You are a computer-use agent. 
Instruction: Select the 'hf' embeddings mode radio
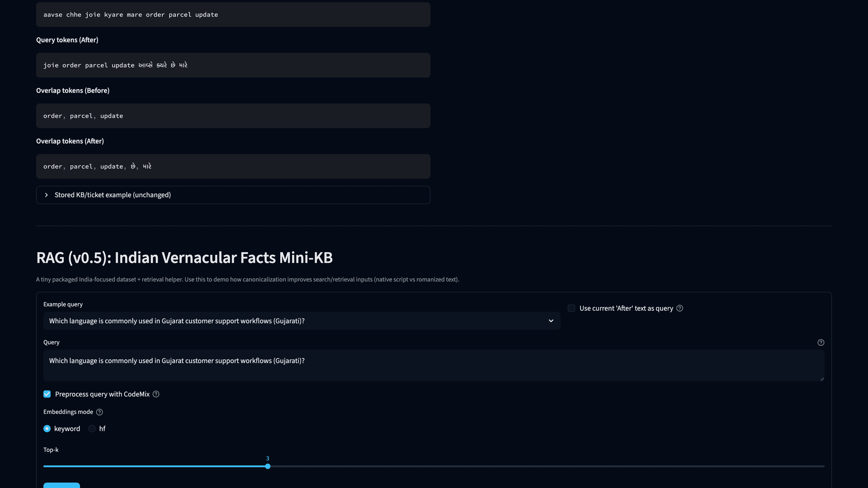(x=92, y=428)
